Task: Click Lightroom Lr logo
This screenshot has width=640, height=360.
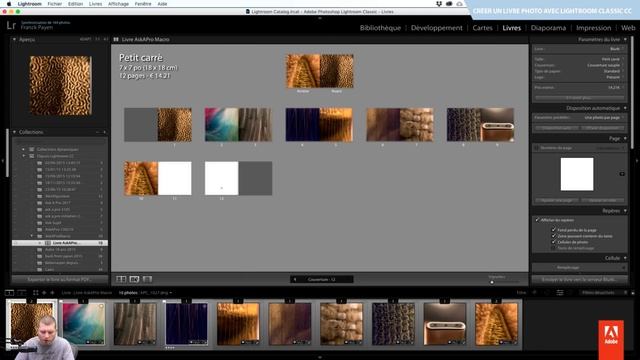Action: (11, 26)
